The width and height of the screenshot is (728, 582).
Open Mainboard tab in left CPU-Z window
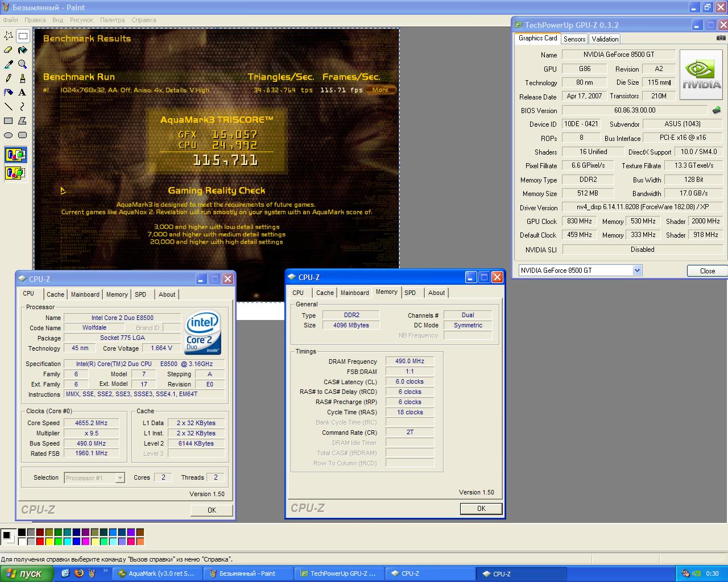pos(85,294)
